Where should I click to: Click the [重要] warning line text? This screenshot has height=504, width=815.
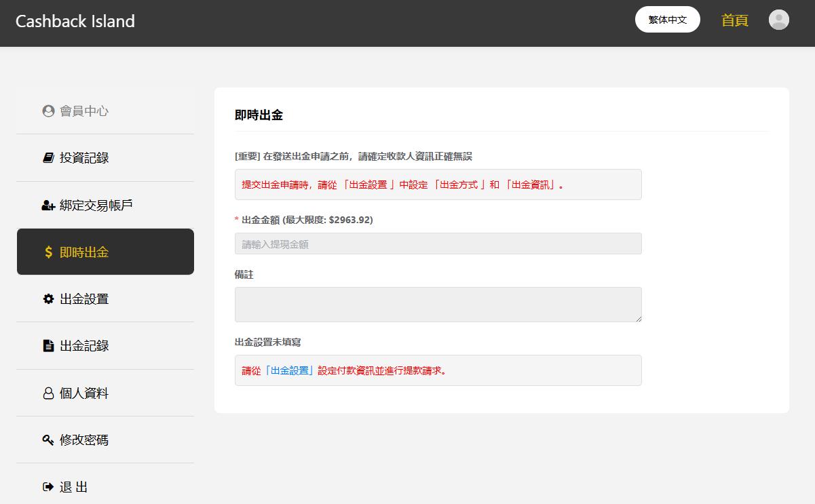click(x=354, y=156)
